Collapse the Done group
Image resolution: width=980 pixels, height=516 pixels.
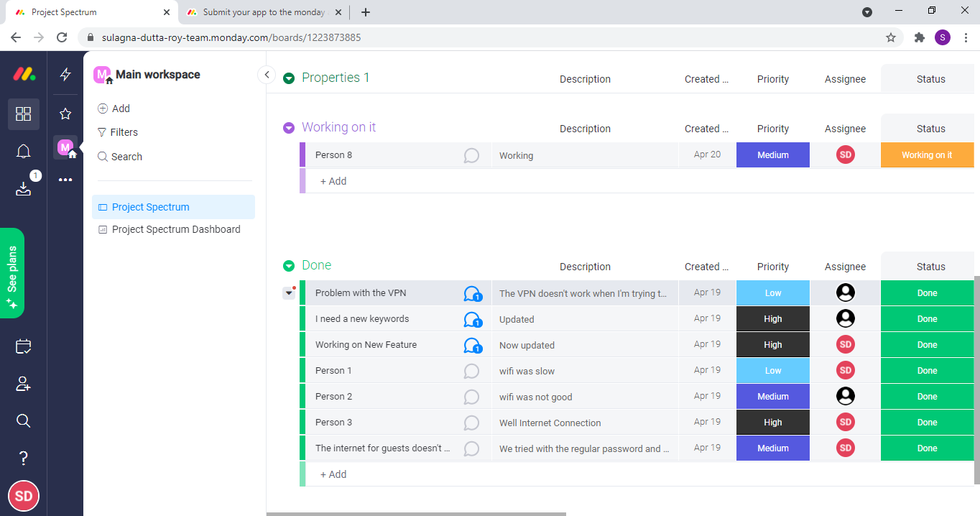(x=287, y=265)
